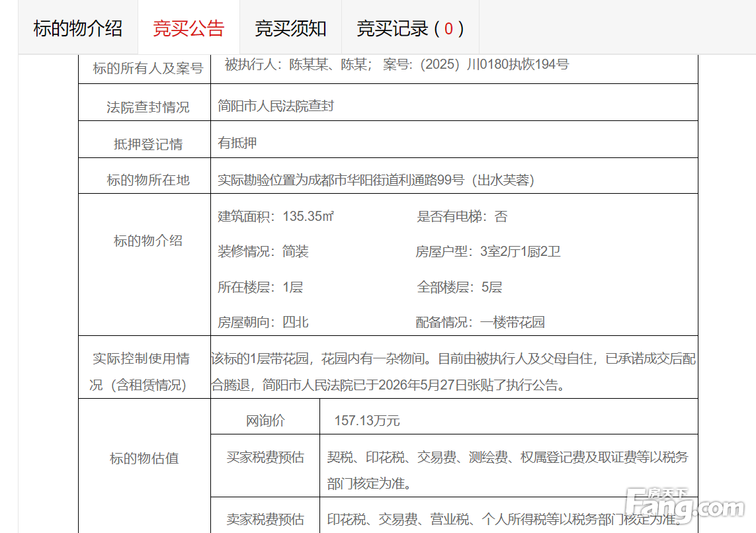Viewport: 756px width, 533px height.
Task: Select the line 该标的1层带花园，花园内有一杂物间
Action: click(318, 358)
